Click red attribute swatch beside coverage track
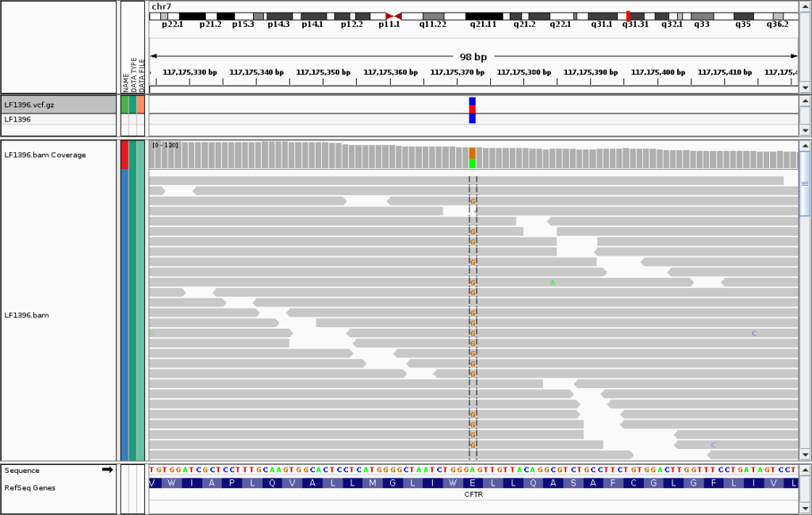The image size is (812, 515). [x=124, y=155]
